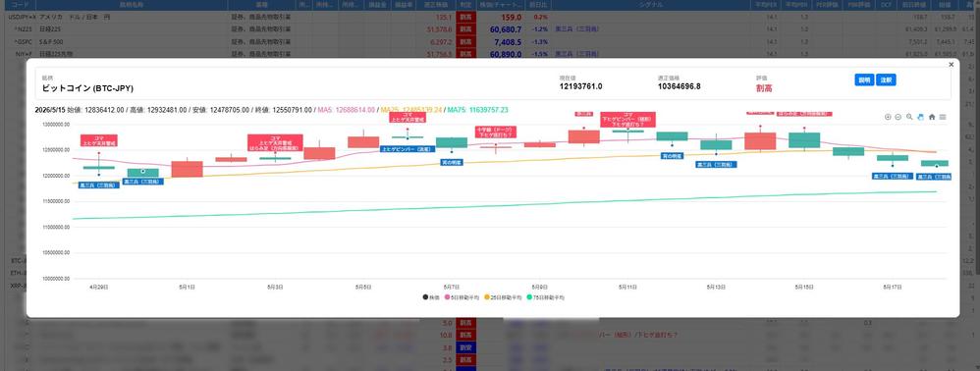Click the blue 注釈 button

point(886,79)
